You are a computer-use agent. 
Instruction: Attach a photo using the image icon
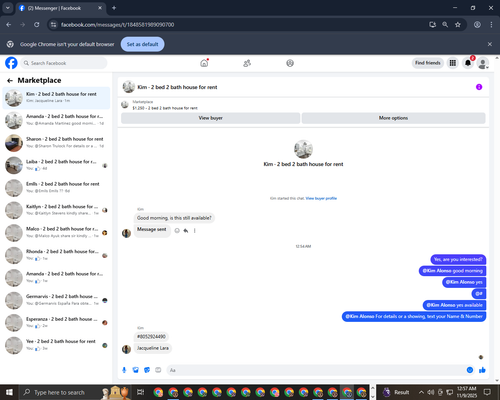(136, 370)
